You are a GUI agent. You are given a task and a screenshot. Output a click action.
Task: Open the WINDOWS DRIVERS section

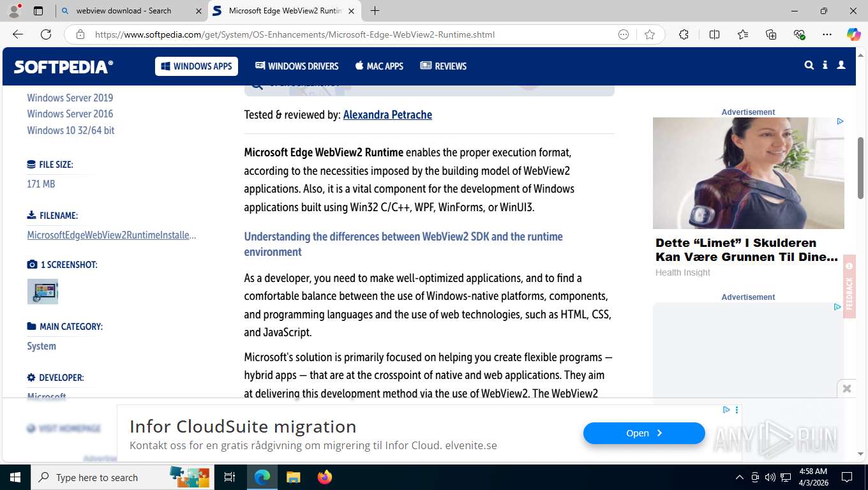pos(297,66)
